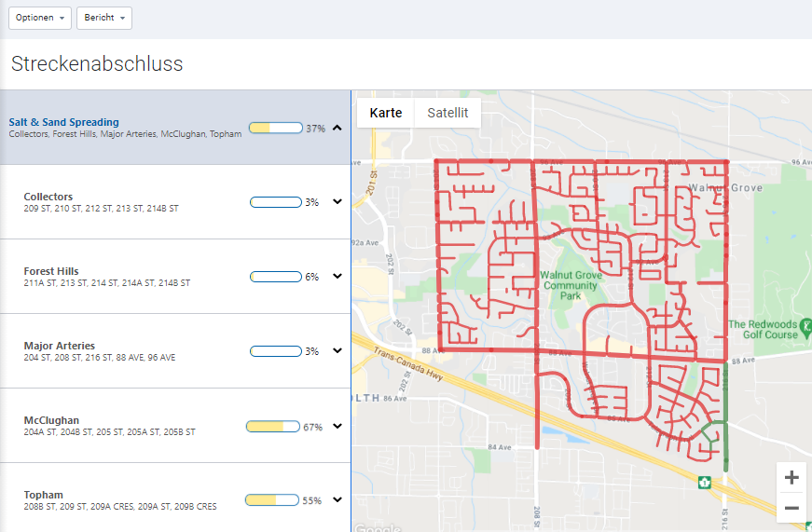Zoom in with the map plus button

pyautogui.click(x=791, y=478)
